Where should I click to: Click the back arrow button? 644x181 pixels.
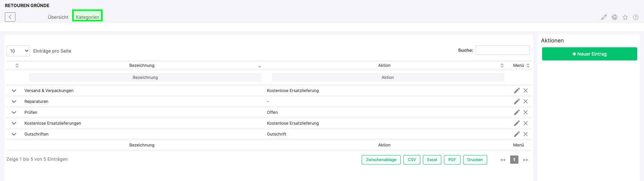(10, 17)
